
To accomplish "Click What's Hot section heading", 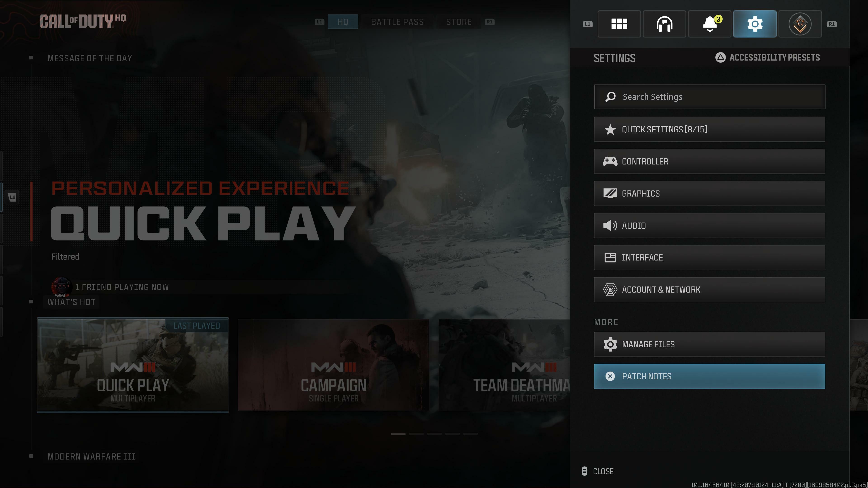I will coord(71,302).
